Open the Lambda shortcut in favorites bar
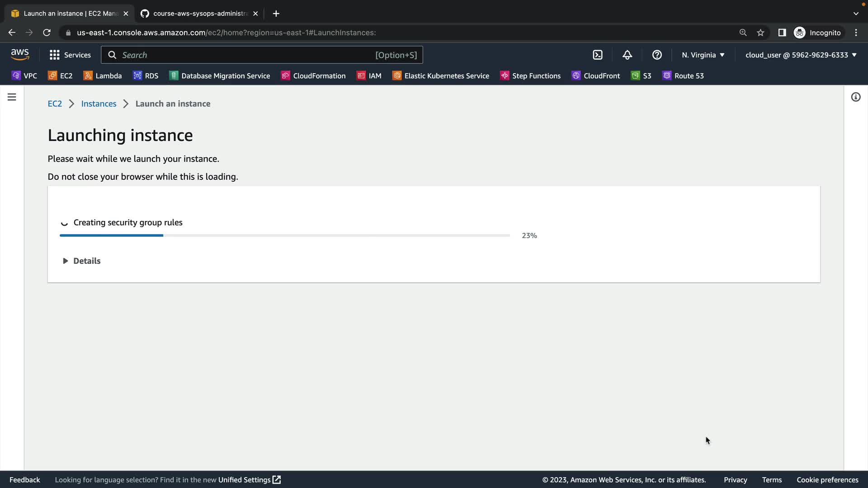This screenshot has width=868, height=488. pyautogui.click(x=103, y=76)
